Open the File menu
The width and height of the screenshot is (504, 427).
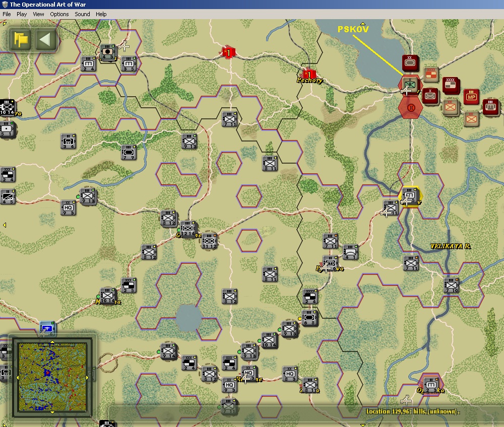tap(7, 14)
